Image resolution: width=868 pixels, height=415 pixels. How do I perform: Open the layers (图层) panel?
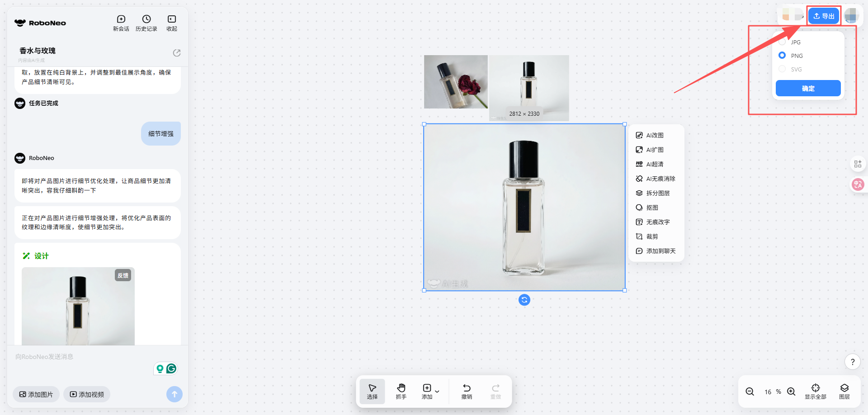tap(844, 391)
